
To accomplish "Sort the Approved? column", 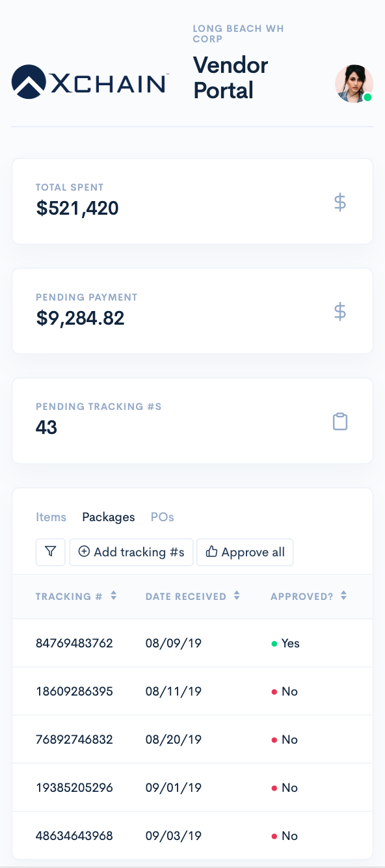I will coord(343,595).
